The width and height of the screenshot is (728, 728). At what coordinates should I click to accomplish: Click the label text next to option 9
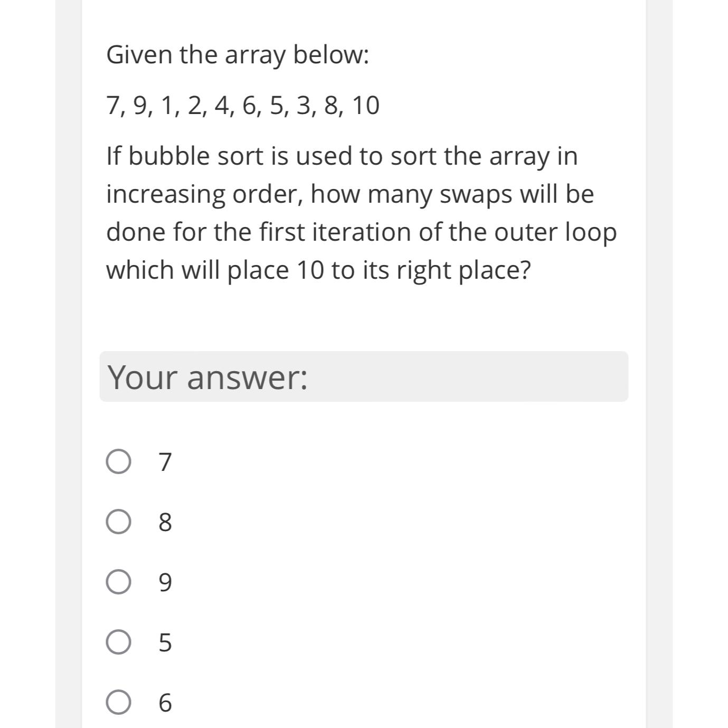(164, 583)
